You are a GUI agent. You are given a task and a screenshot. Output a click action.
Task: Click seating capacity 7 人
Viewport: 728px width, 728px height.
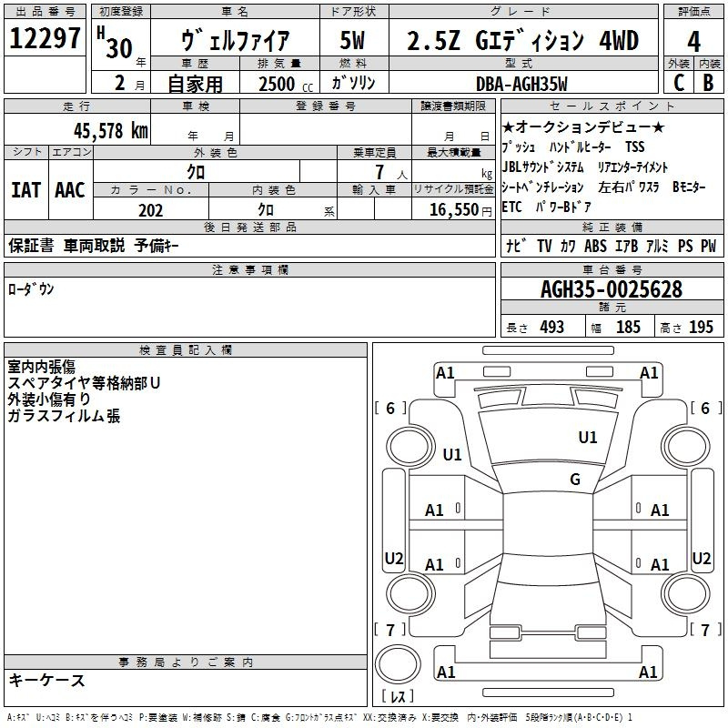[x=391, y=172]
